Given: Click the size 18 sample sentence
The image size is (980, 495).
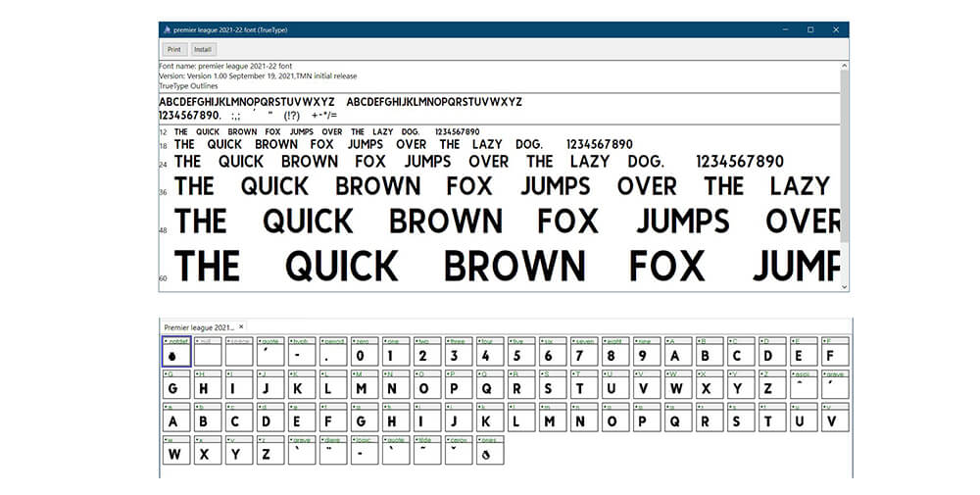Looking at the screenshot, I should [x=403, y=144].
